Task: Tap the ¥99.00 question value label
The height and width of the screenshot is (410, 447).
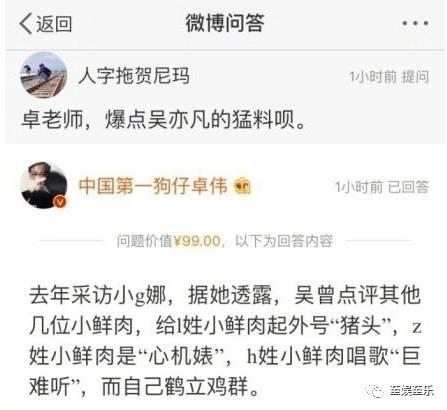Action: coord(197,241)
